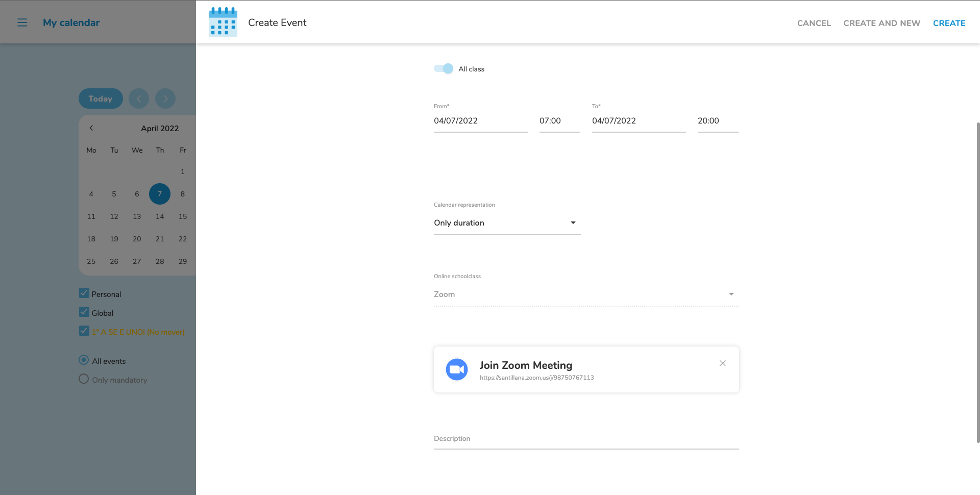Select the All events radio button
980x495 pixels.
[84, 360]
